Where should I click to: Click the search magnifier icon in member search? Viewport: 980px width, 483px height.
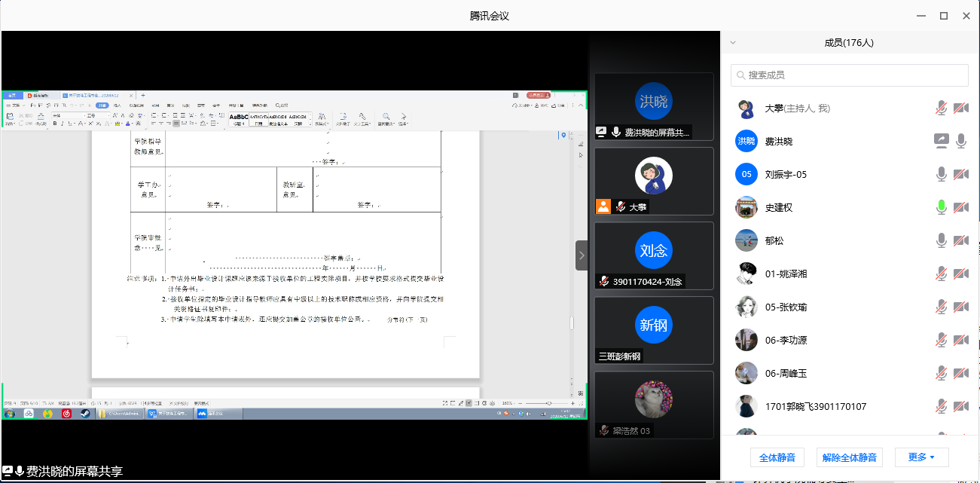[741, 75]
